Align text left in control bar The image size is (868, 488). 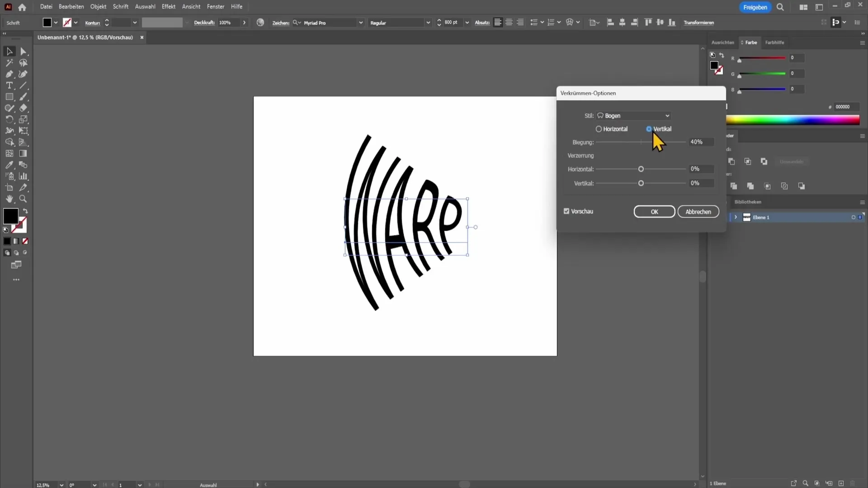(498, 23)
